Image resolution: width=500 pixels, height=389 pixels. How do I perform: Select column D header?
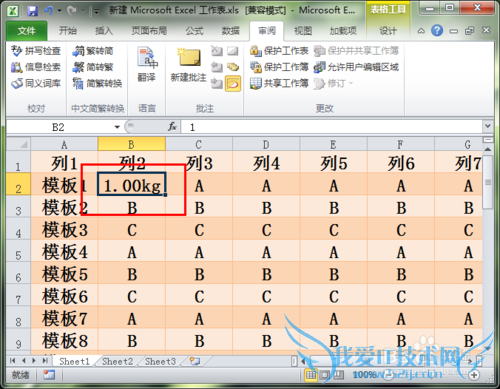click(266, 144)
